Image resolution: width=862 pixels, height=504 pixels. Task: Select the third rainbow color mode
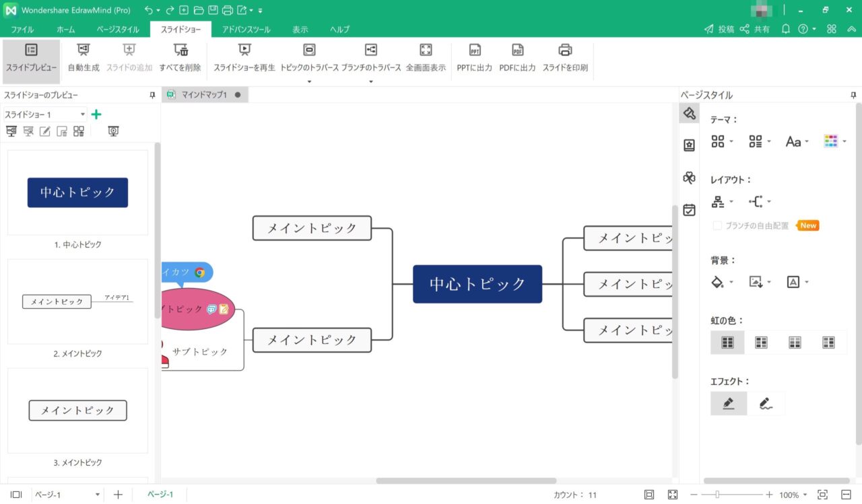click(795, 343)
